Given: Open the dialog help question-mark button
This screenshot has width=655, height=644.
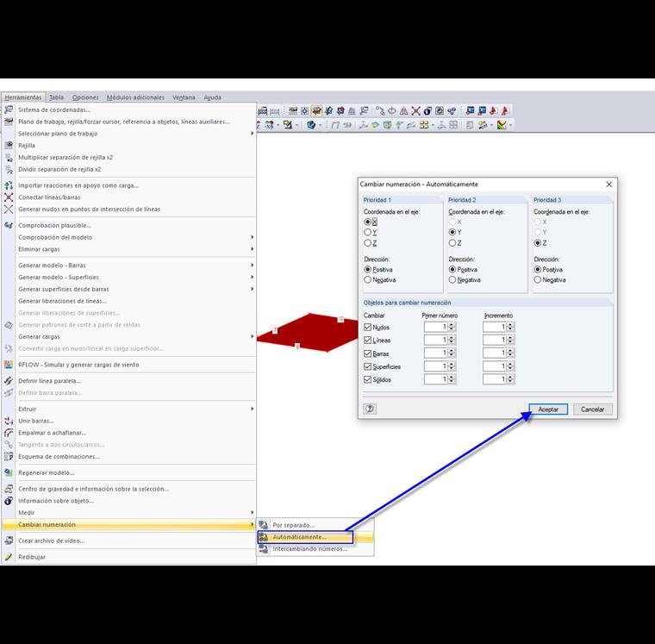Looking at the screenshot, I should (370, 409).
